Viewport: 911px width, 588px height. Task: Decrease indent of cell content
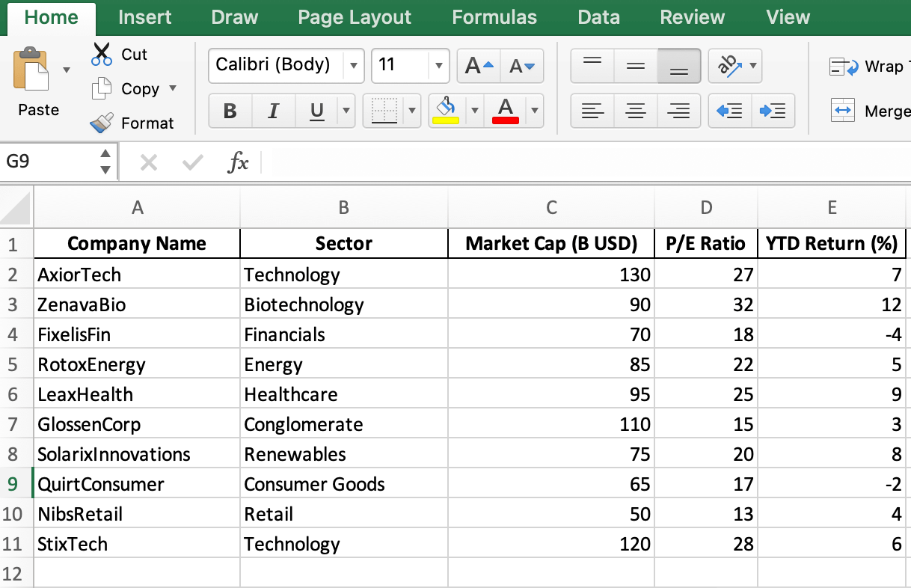(729, 111)
